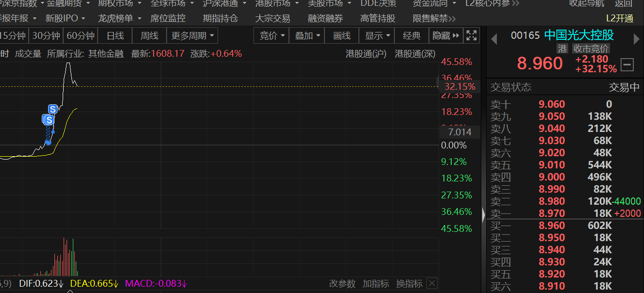Open 港股市场 dropdown menu
644x293 pixels.
(277, 3)
